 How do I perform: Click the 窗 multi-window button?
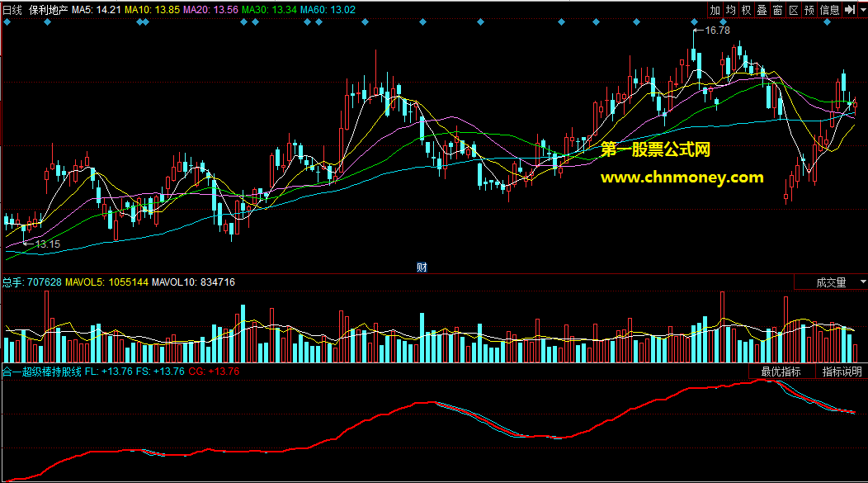tap(778, 10)
